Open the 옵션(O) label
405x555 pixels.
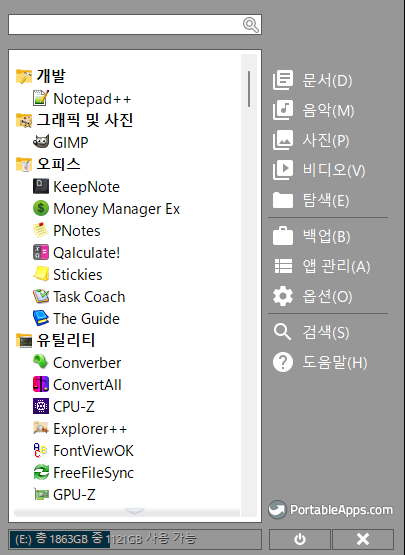(x=327, y=297)
